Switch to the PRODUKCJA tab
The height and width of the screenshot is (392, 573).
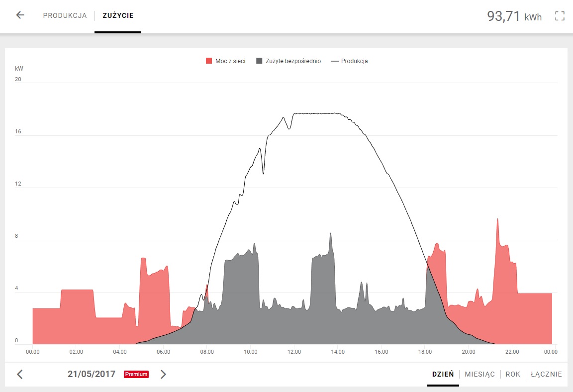(x=65, y=15)
